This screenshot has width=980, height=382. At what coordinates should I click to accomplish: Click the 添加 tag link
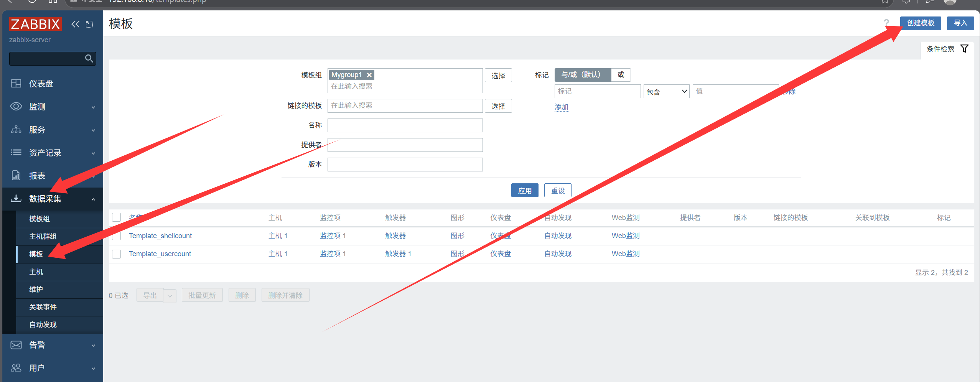click(561, 107)
